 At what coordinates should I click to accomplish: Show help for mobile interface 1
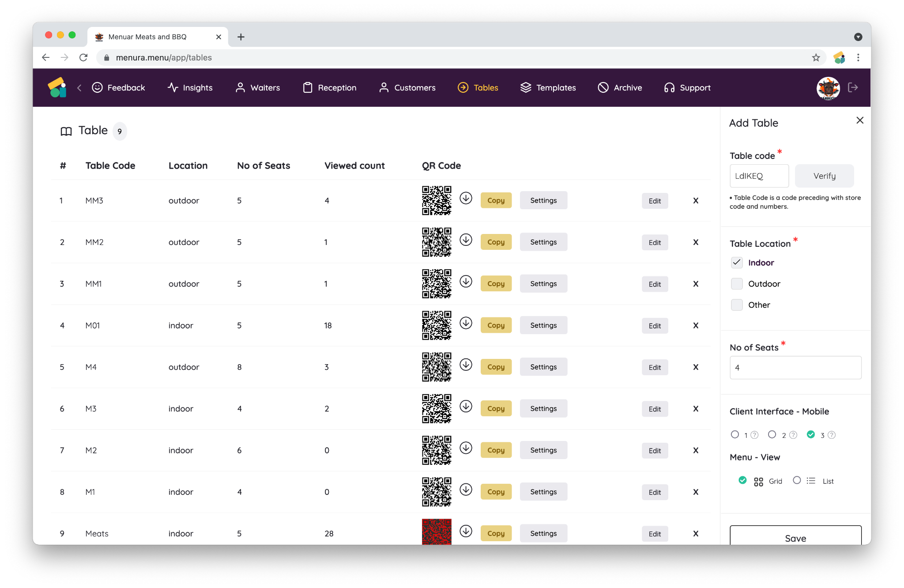755,435
